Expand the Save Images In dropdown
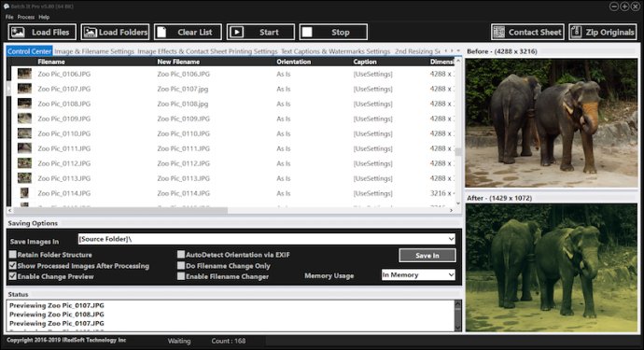644x350 pixels. tap(451, 239)
